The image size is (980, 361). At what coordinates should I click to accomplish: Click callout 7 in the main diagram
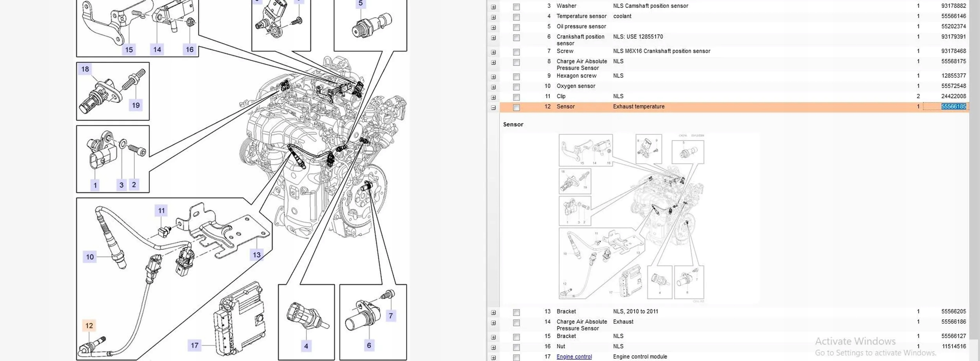[x=390, y=316]
